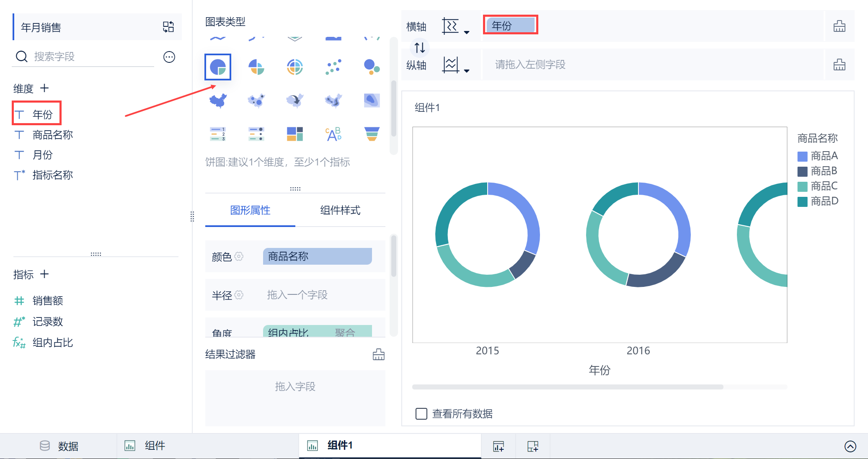Toggle 商品A legend item
Screen dimensions: 868x459
click(x=817, y=156)
